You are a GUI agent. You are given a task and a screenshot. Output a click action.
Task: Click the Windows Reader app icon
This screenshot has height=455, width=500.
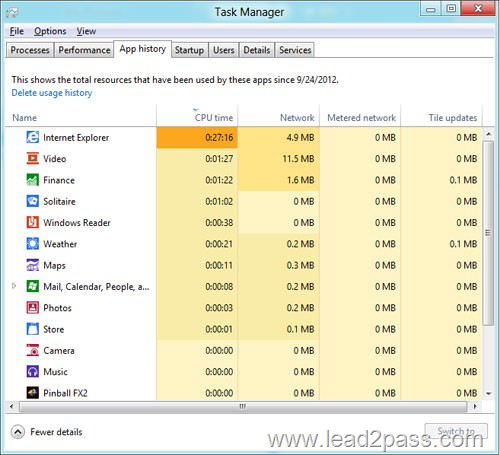[x=32, y=222]
